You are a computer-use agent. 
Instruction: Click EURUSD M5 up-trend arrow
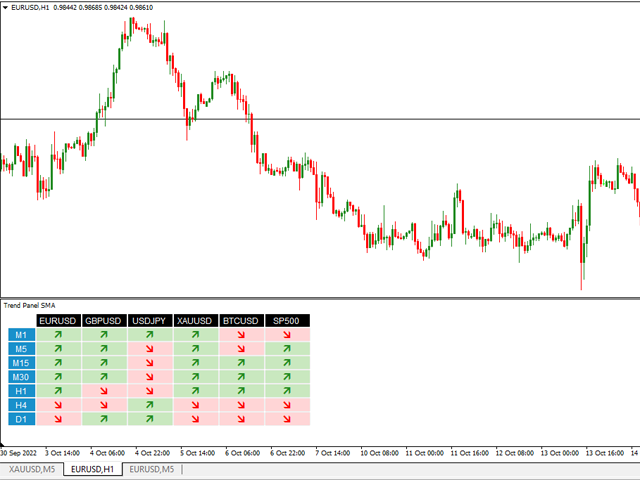click(x=58, y=349)
